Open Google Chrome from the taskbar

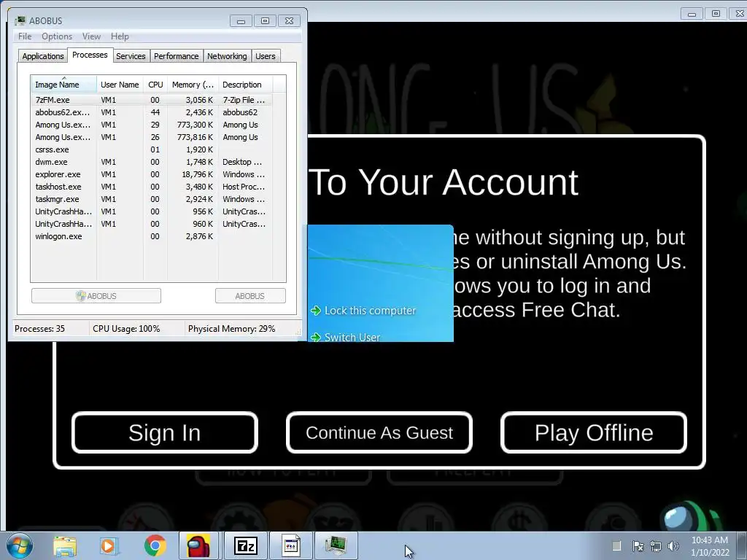pos(155,545)
